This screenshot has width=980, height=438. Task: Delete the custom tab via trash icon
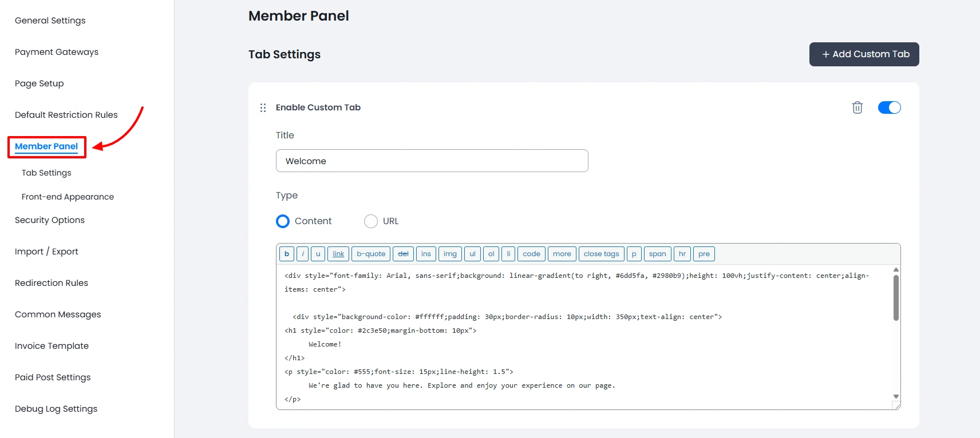pyautogui.click(x=857, y=107)
